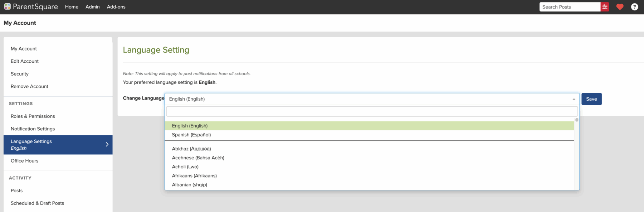This screenshot has height=212, width=644.
Task: Select Albanian (shqip) option
Action: (369, 184)
